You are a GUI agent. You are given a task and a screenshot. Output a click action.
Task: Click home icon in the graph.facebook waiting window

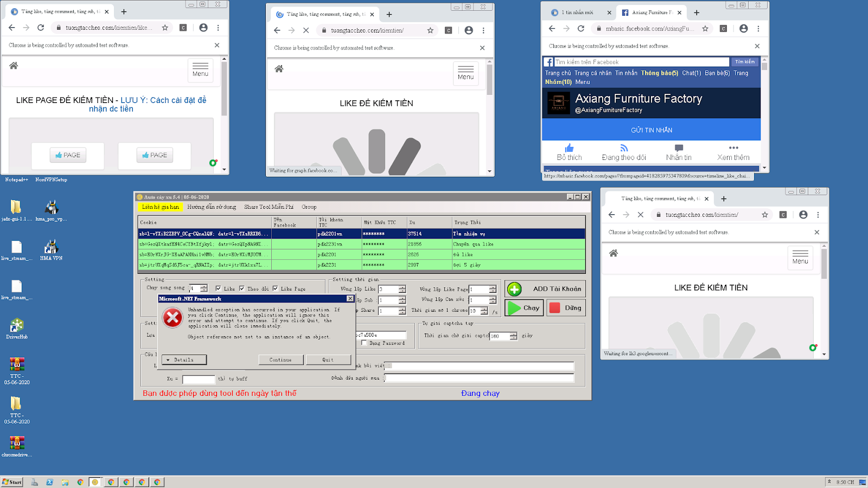pos(279,69)
